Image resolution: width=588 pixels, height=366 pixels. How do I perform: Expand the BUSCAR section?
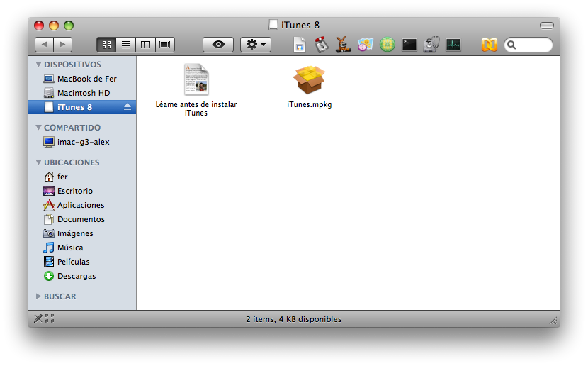tap(38, 296)
